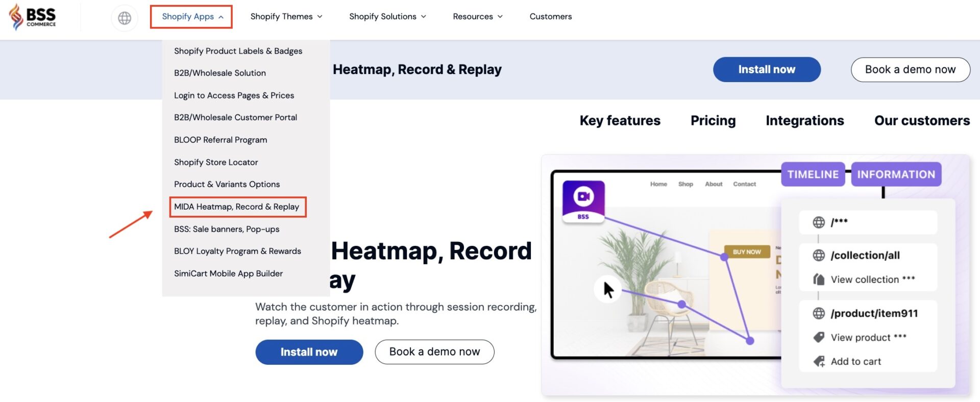Select MIDA Heatmap, Record & Replay
This screenshot has height=402, width=980.
pyautogui.click(x=238, y=207)
